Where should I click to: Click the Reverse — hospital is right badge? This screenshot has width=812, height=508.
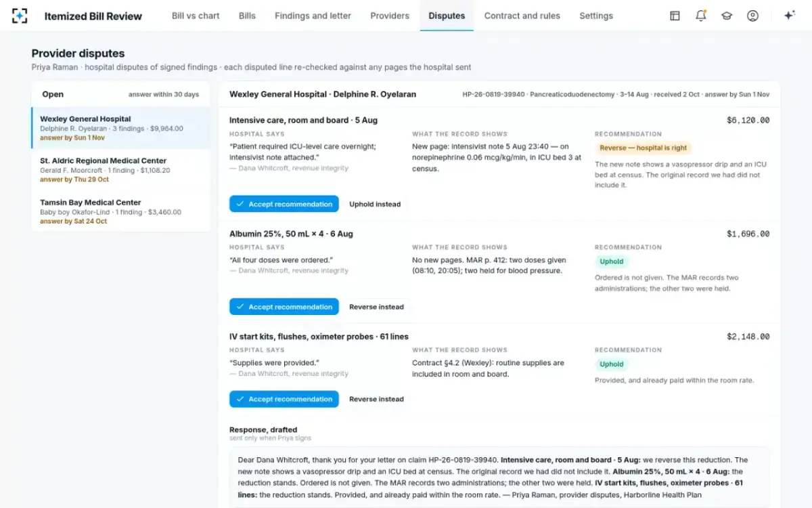click(644, 148)
